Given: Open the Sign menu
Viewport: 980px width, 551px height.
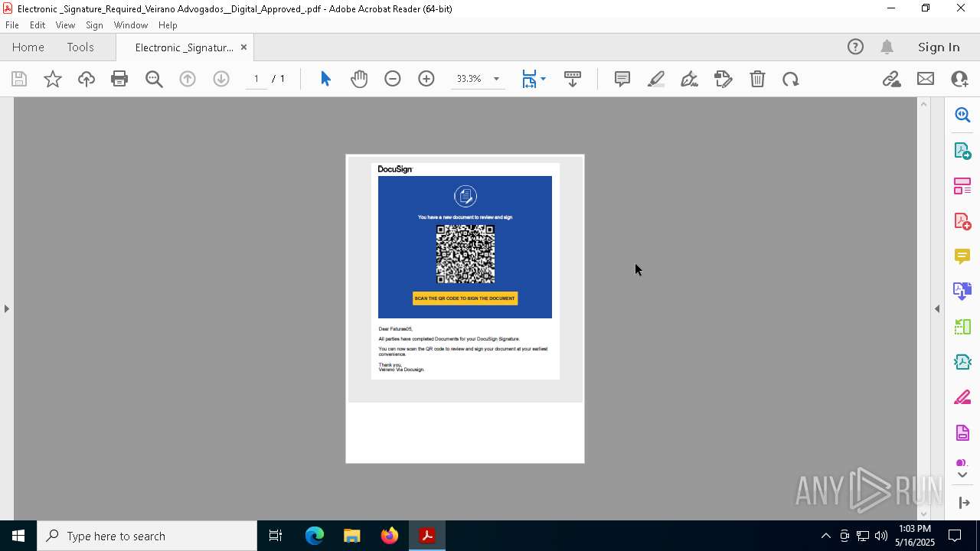Looking at the screenshot, I should (94, 25).
